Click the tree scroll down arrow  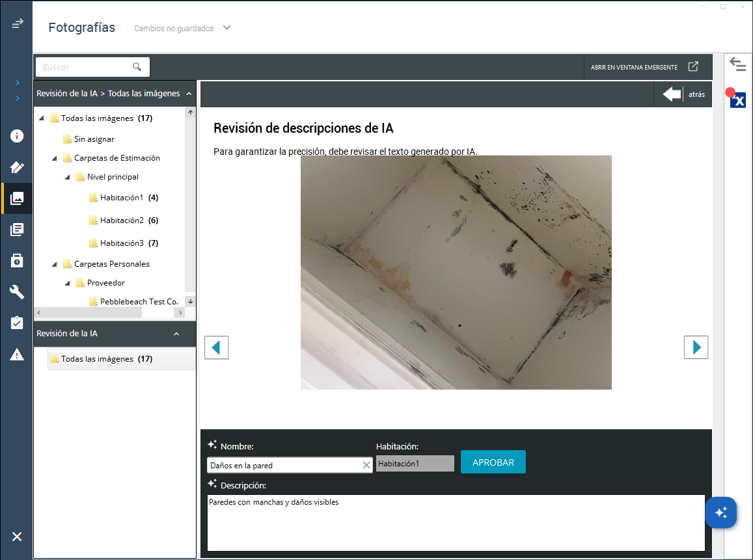(x=191, y=301)
